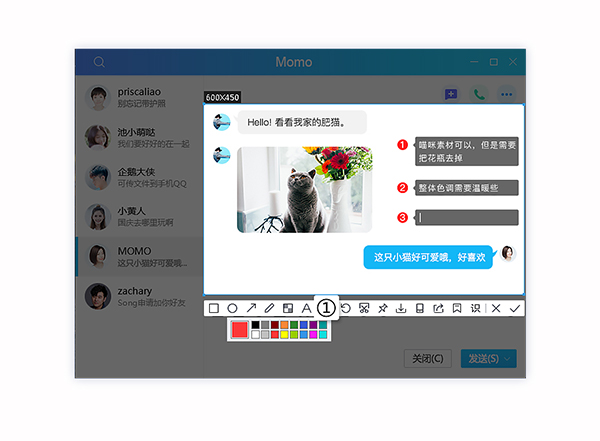
Task: Pick the dark red color swatch
Action: tap(275, 325)
